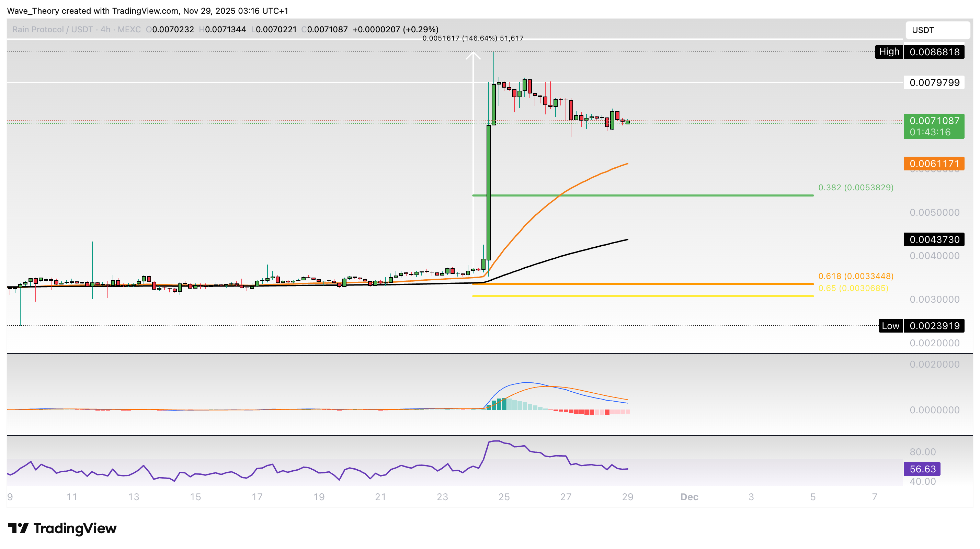
Task: Click the TradingView logo icon
Action: click(18, 528)
